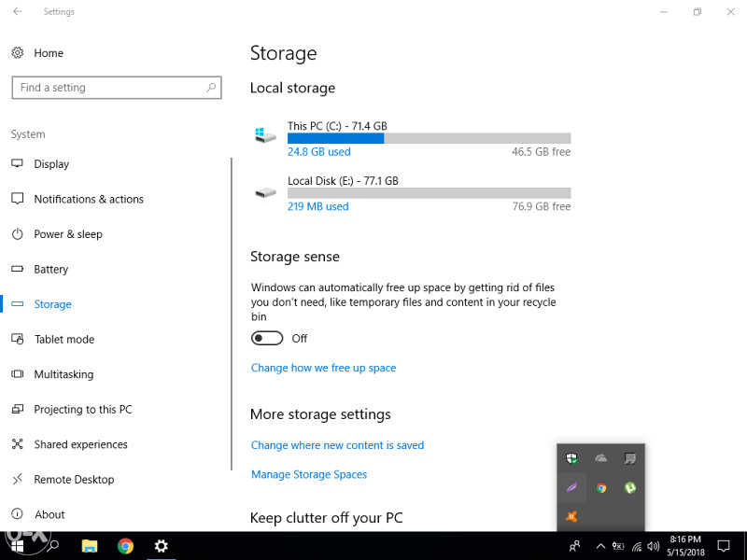Image resolution: width=747 pixels, height=560 pixels.
Task: Click the Remote Desktop icon
Action: 18,479
